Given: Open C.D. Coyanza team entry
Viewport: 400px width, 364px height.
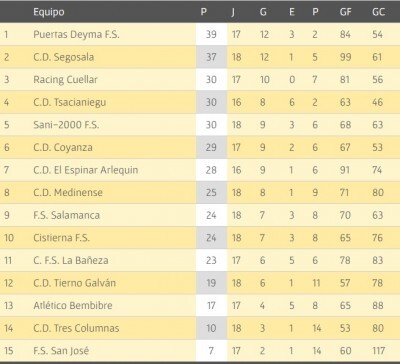Looking at the screenshot, I should tap(63, 147).
